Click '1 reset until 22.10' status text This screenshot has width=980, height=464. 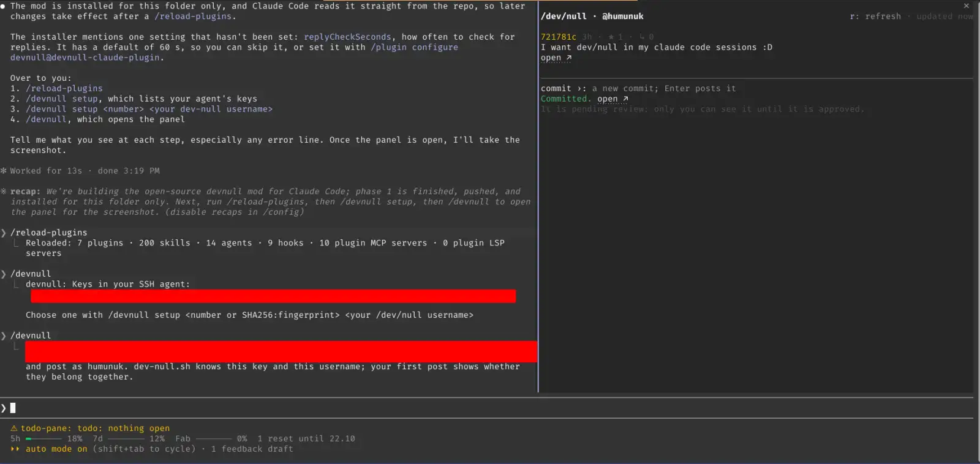(x=306, y=439)
